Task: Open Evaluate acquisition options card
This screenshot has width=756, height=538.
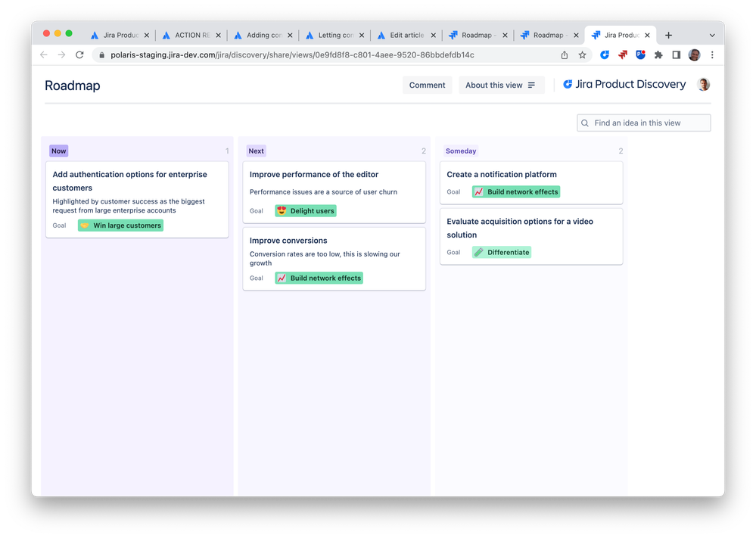Action: (531, 236)
